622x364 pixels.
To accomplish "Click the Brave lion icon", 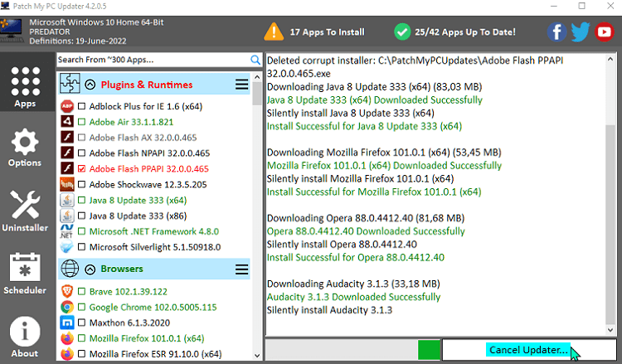I will point(67,291).
